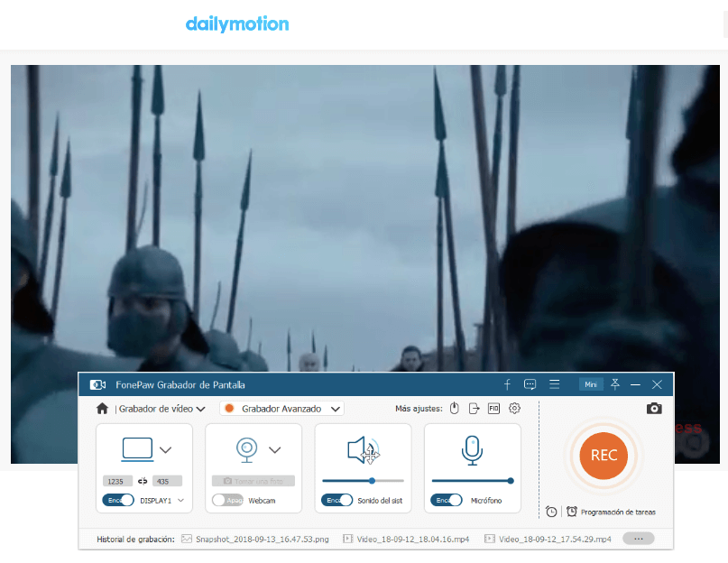Screen dimensions: 728x563
Task: Click the height field showing 435
Action: click(x=167, y=481)
